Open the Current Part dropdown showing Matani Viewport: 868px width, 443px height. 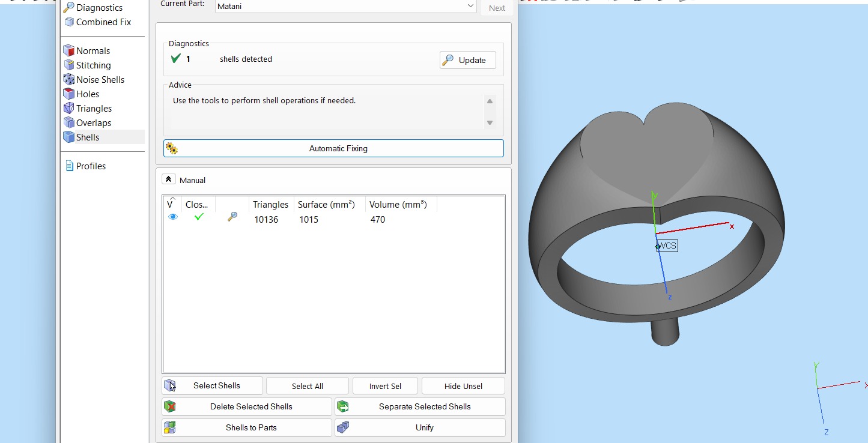click(346, 6)
